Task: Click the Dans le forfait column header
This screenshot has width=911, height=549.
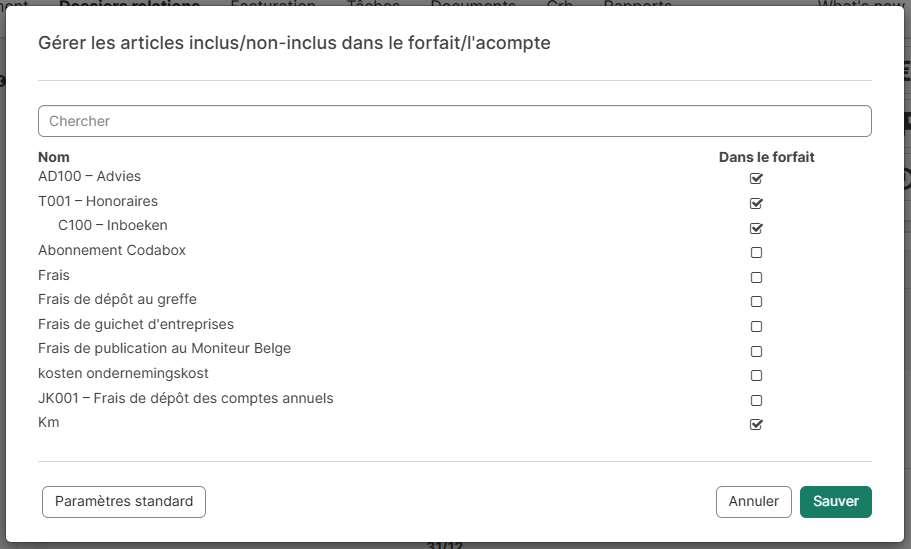Action: (766, 157)
